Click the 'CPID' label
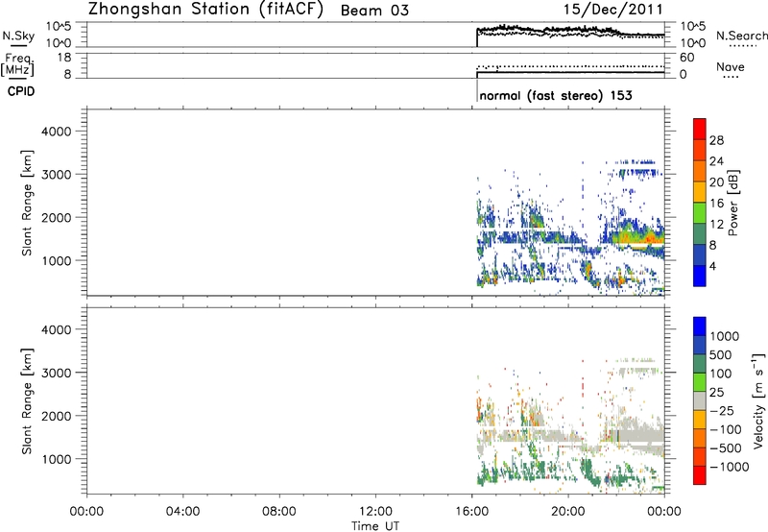This screenshot has height=532, width=768. [21, 91]
